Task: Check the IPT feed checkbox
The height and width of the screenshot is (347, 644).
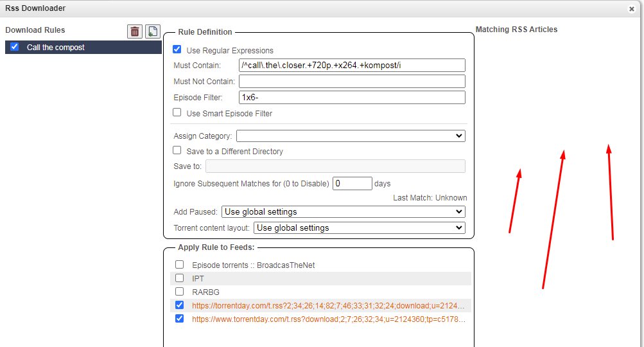Action: pos(180,278)
